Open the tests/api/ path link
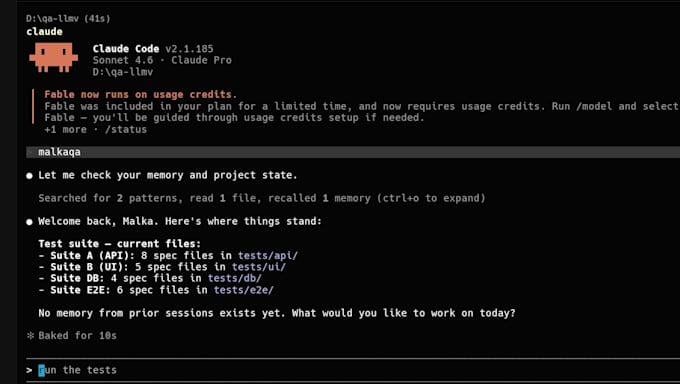 coord(268,256)
